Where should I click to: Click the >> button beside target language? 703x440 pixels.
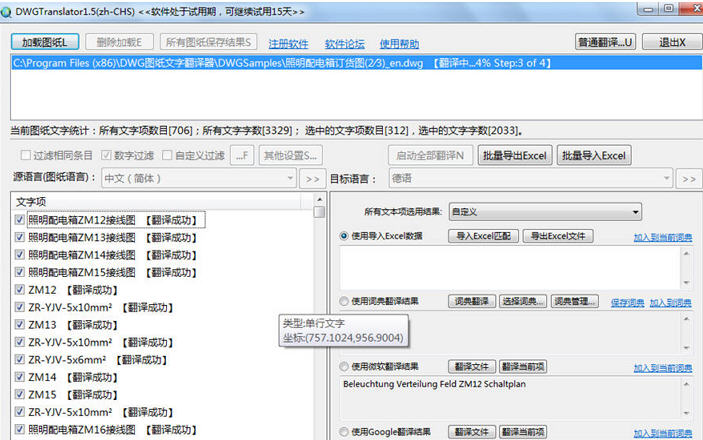click(x=689, y=179)
